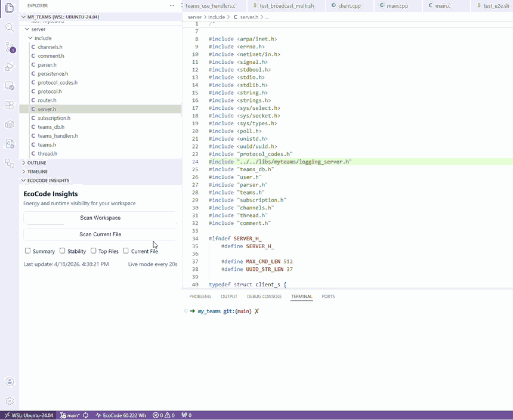Click the C icon next to thread.h
The image size is (513, 420).
click(33, 154)
